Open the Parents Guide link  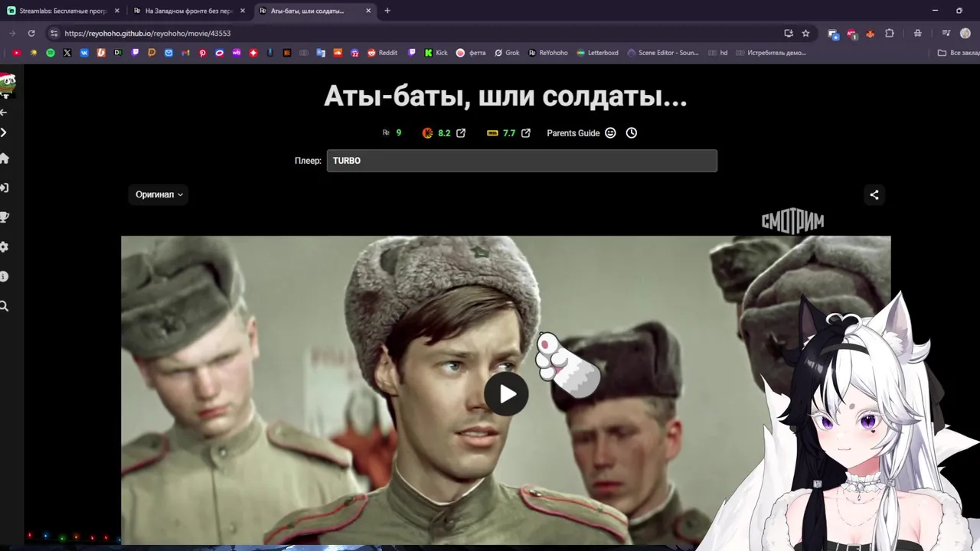pos(573,133)
